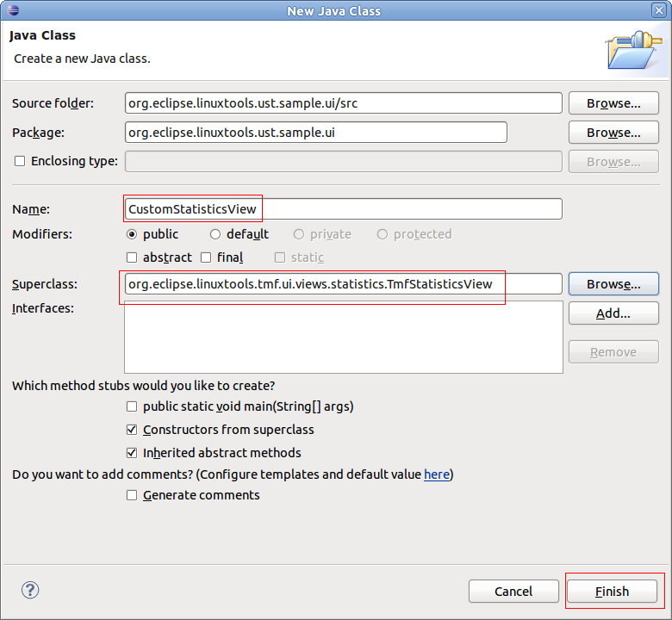
Task: Enable the abstract modifier checkbox
Action: click(x=132, y=257)
